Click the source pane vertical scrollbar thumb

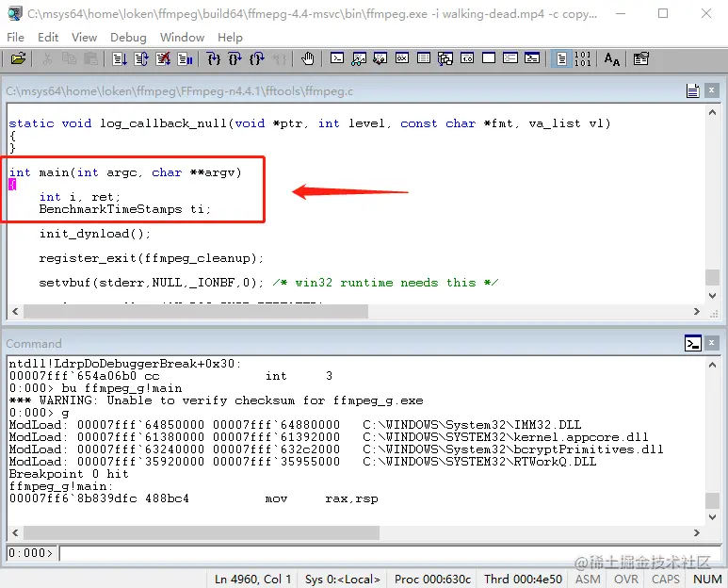point(712,277)
